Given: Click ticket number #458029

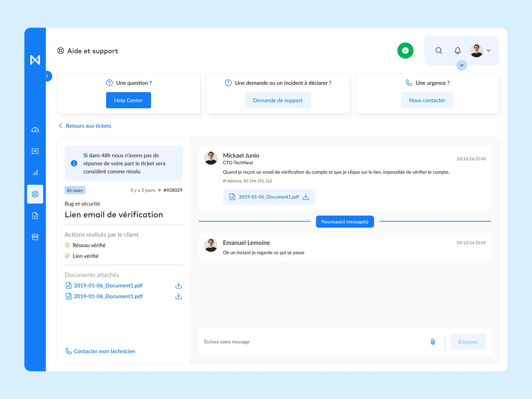Looking at the screenshot, I should pos(173,190).
